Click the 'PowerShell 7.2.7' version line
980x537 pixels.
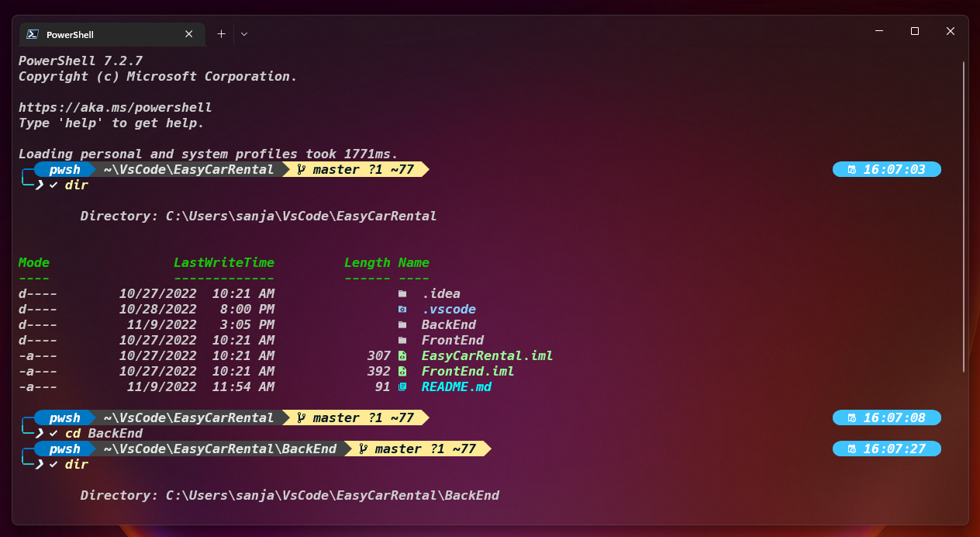81,61
